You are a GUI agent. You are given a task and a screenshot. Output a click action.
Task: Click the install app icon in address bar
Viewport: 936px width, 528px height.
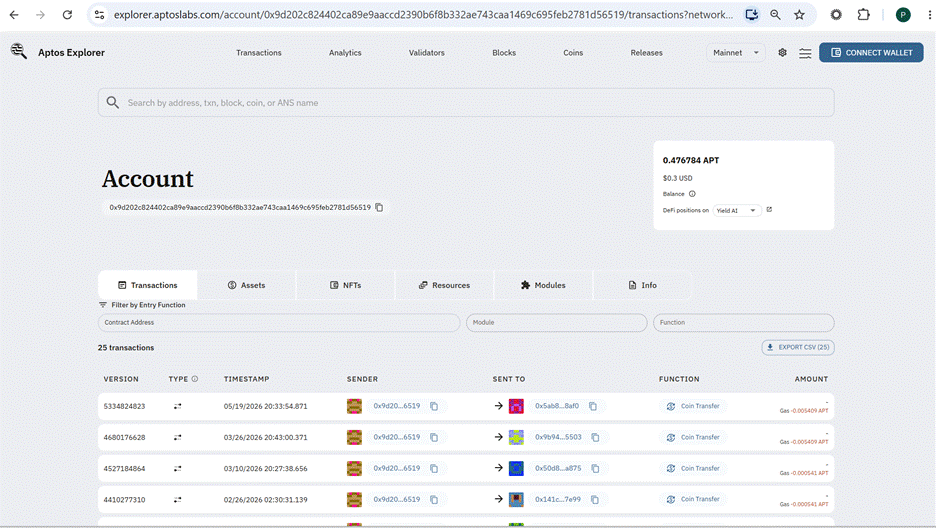click(752, 15)
